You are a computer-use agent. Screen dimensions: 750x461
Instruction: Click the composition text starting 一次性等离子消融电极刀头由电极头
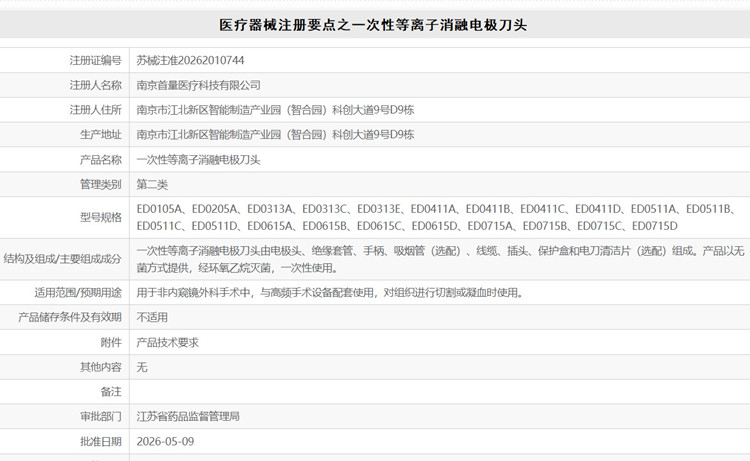tap(441, 251)
